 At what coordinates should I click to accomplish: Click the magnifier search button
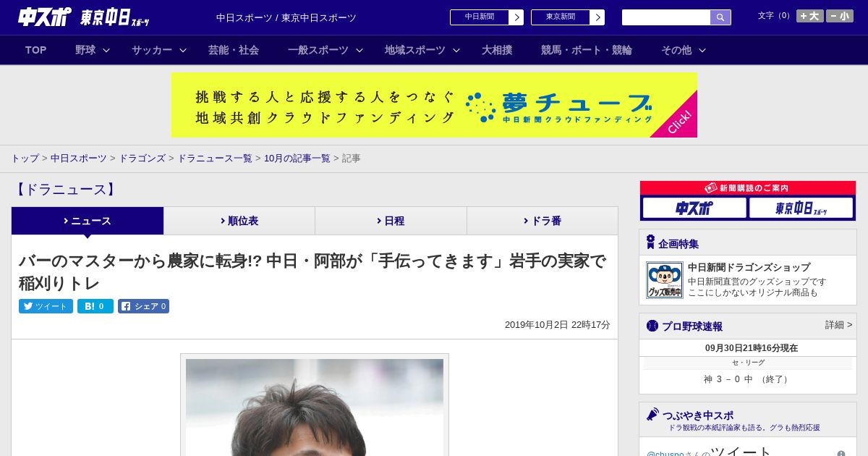tap(720, 17)
